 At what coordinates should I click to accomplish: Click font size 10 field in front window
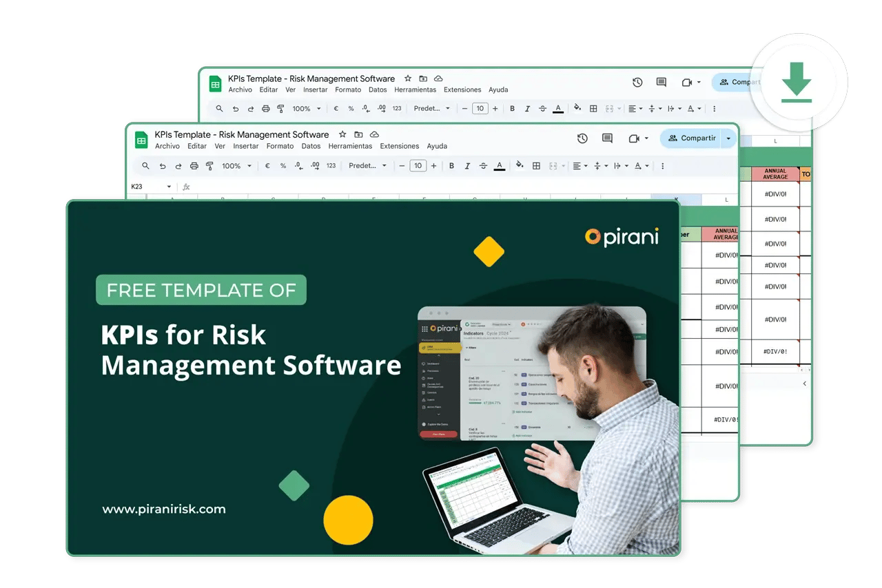pyautogui.click(x=418, y=166)
